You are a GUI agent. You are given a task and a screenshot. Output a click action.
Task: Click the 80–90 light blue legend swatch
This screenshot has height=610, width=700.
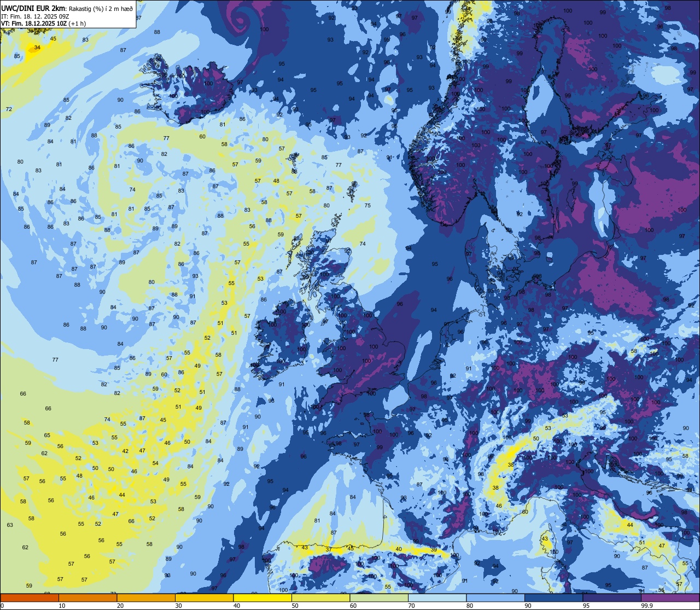tap(495, 598)
